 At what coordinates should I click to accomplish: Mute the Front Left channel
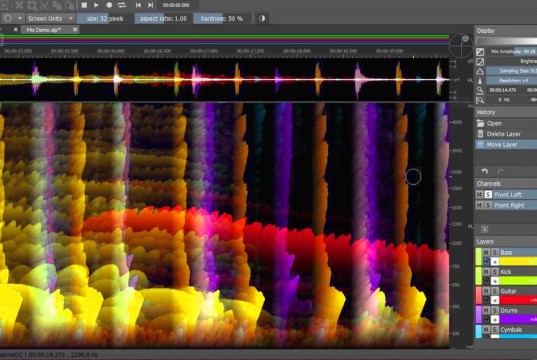pos(479,195)
